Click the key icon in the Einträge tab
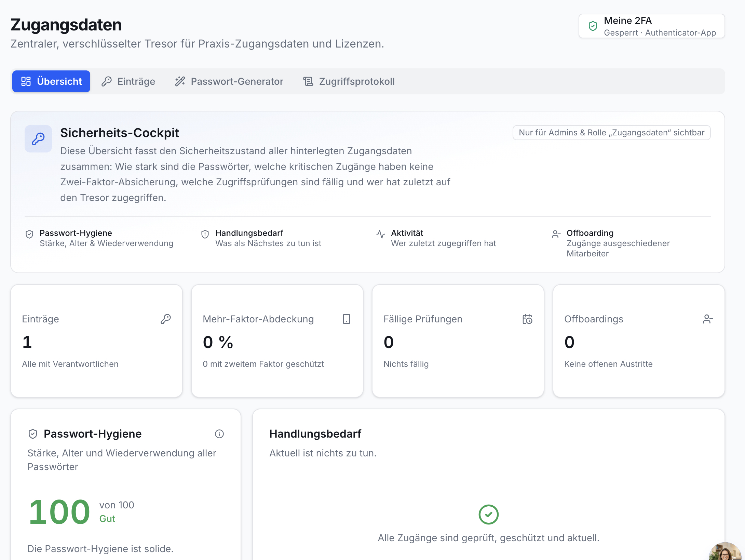Screen dimensions: 745x560 107,81
